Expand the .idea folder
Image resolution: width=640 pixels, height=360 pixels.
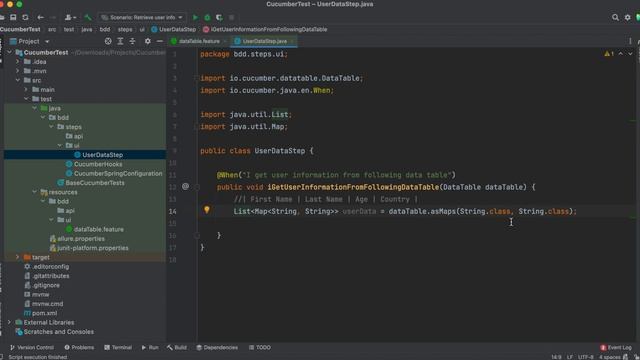pos(18,62)
